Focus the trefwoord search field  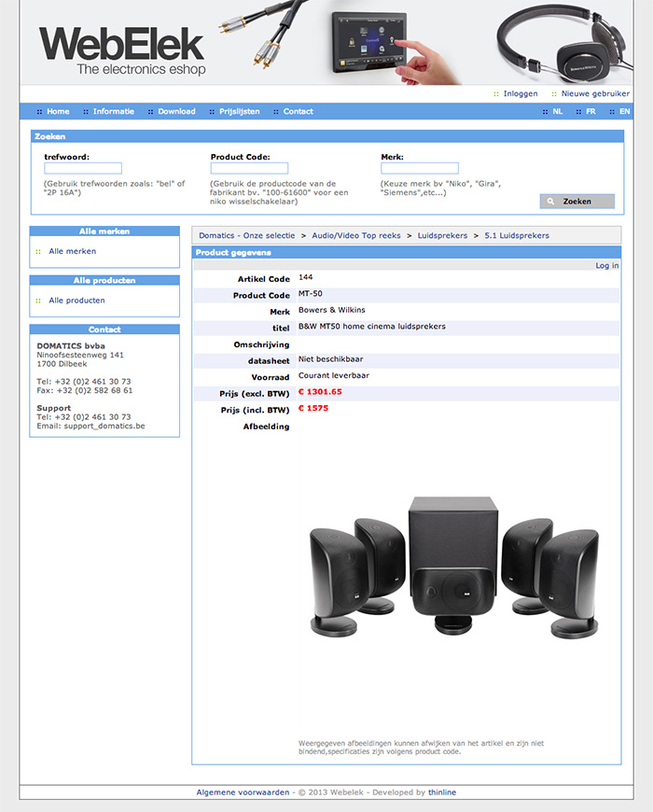coord(83,168)
